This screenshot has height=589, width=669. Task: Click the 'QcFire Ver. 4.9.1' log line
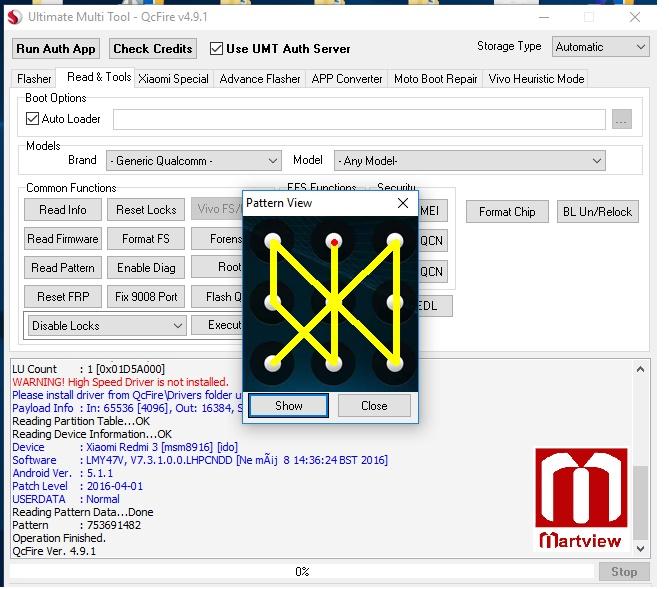click(54, 551)
